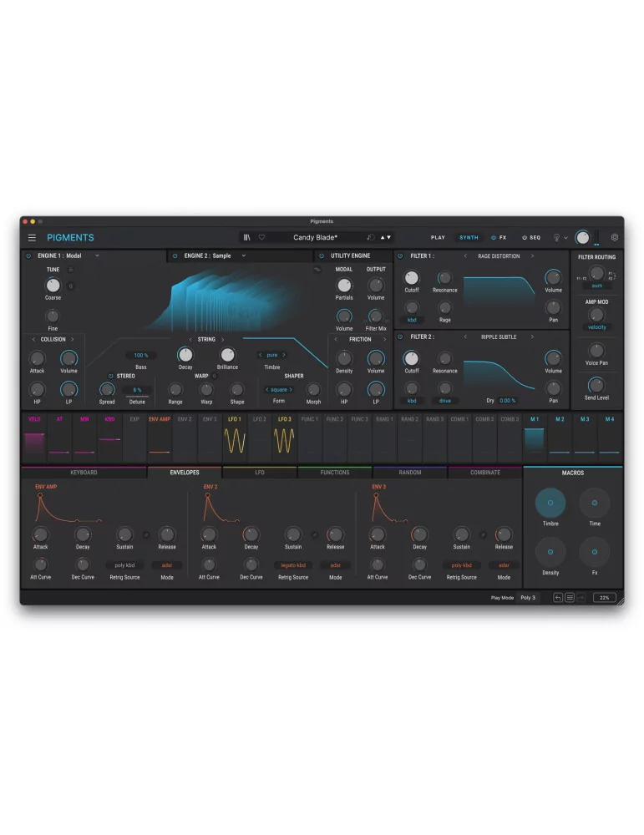
Task: Click the Fx macro knob
Action: [595, 552]
